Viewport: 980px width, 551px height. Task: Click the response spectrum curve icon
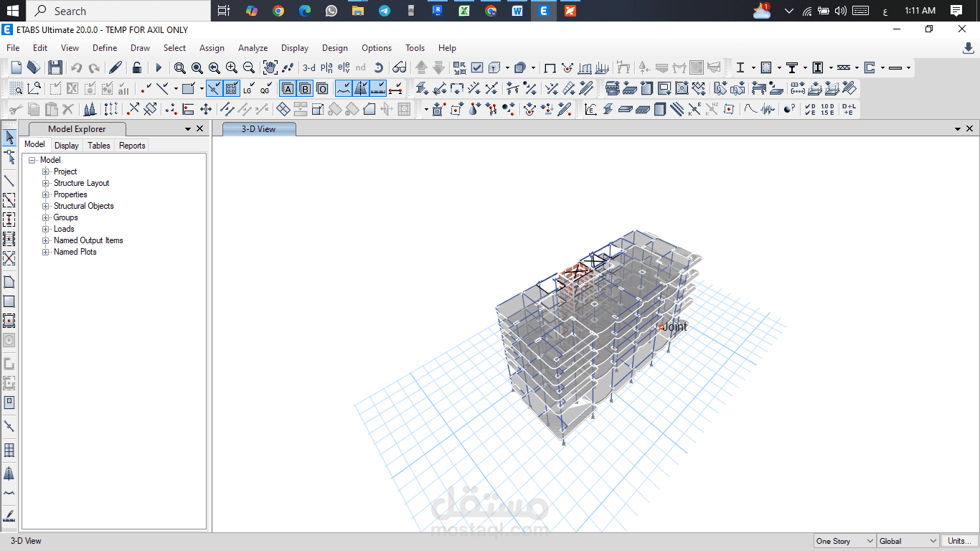pyautogui.click(x=750, y=109)
